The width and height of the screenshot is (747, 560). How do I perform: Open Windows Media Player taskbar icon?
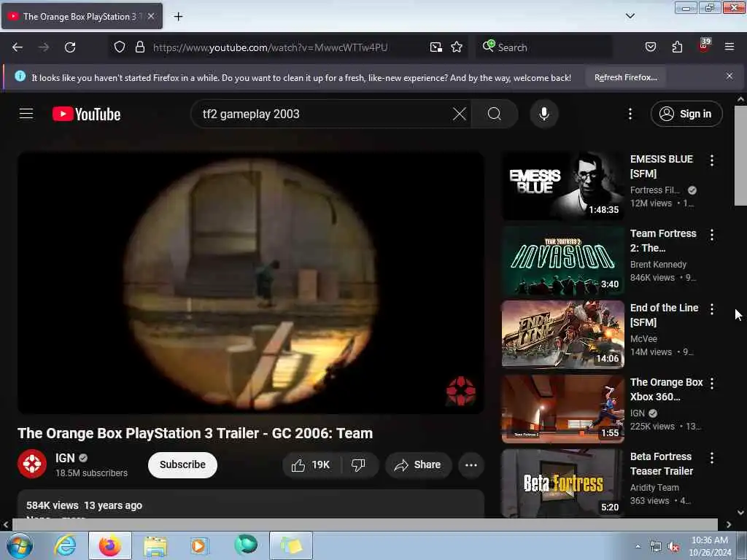[198, 545]
